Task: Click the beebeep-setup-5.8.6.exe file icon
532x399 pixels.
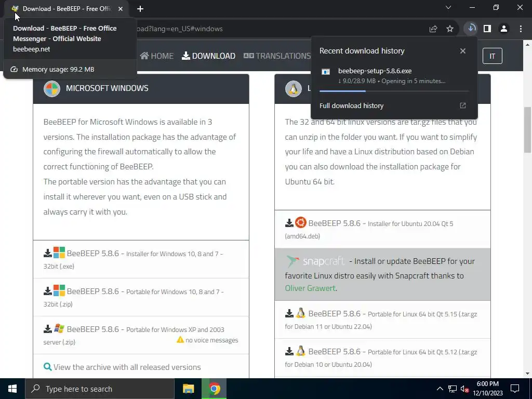Action: click(x=326, y=72)
